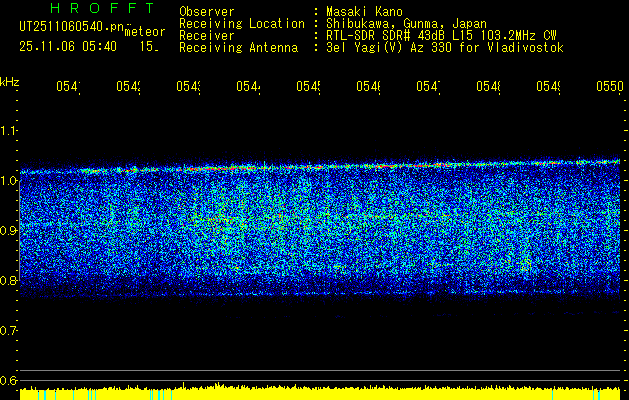This screenshot has width=629, height=400.
Task: Click the HROFFT title text
Action: [103, 8]
